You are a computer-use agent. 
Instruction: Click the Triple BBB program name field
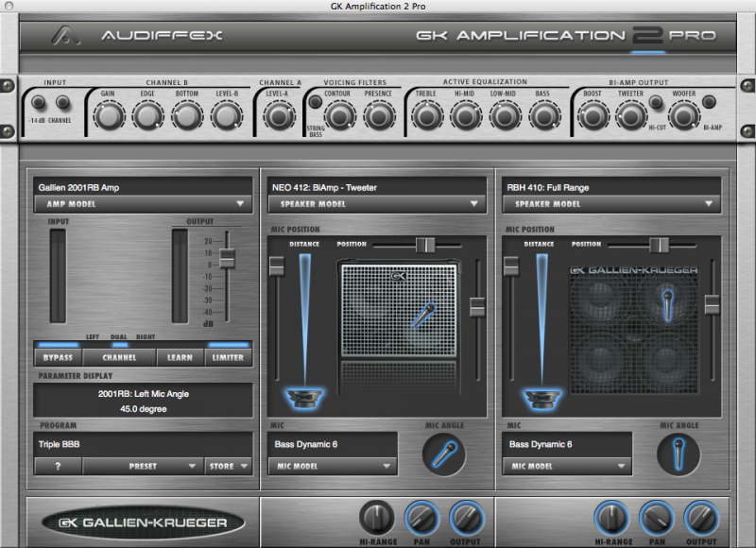click(x=144, y=444)
